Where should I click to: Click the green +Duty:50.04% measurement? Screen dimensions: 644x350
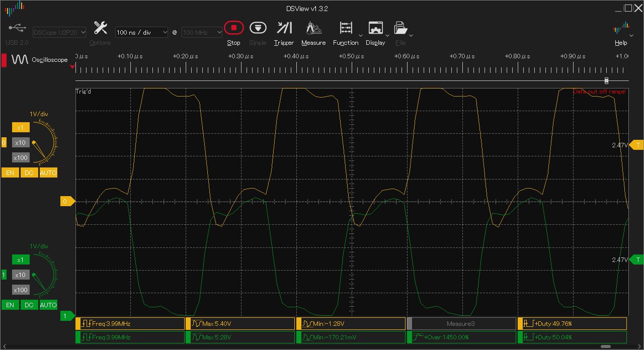point(572,337)
